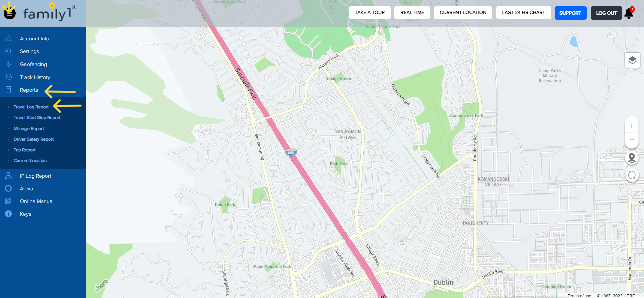
Task: Open the notification bell icon
Action: pos(629,13)
